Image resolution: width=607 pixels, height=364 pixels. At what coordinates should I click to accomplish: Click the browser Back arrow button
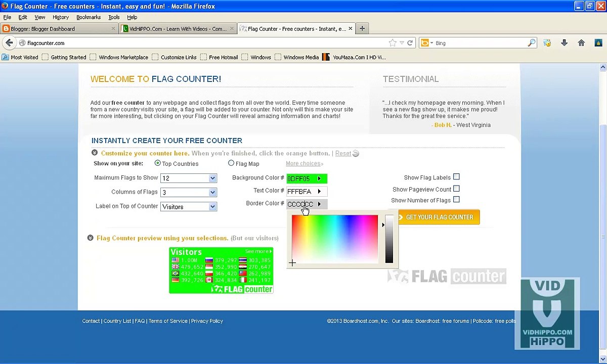[9, 43]
